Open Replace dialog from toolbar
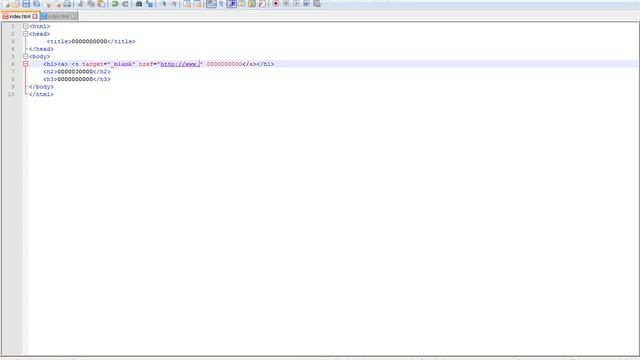Viewport: 640px width, 360px height. [x=149, y=4]
